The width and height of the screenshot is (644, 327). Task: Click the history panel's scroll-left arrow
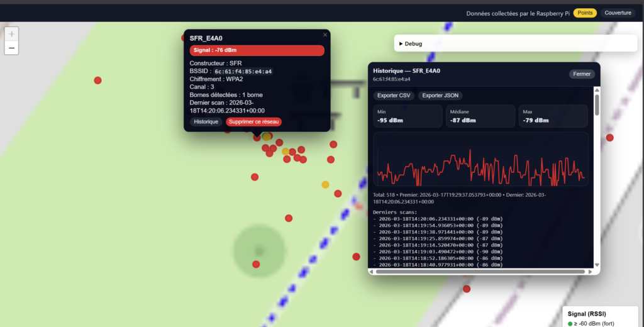[371, 272]
